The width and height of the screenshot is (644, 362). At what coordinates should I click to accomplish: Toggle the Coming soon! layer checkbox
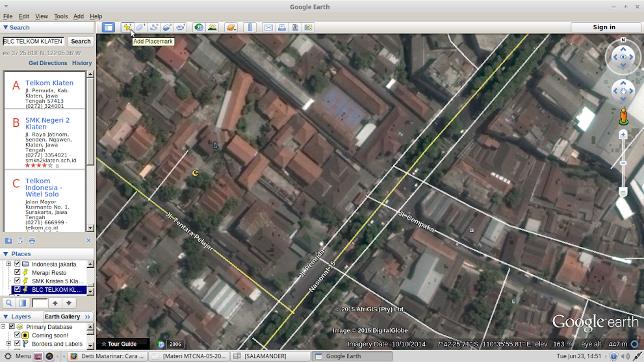tap(18, 335)
